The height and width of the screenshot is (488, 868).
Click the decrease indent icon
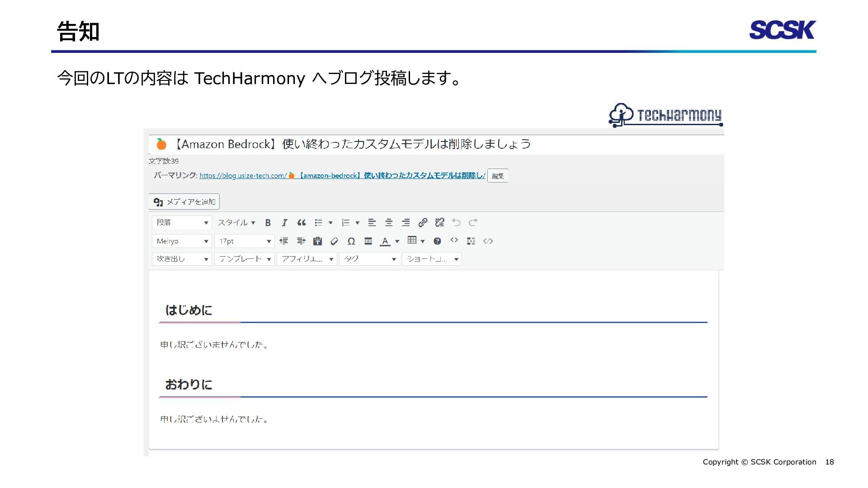(284, 241)
